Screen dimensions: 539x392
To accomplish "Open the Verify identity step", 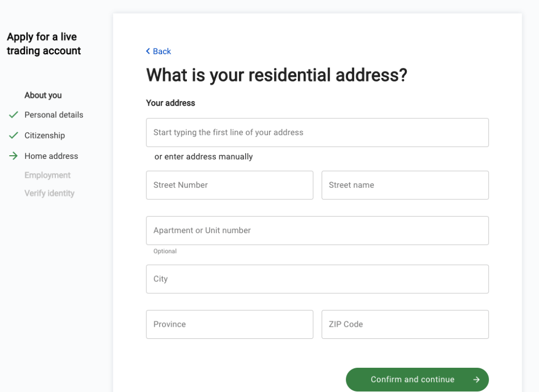I will click(x=49, y=193).
